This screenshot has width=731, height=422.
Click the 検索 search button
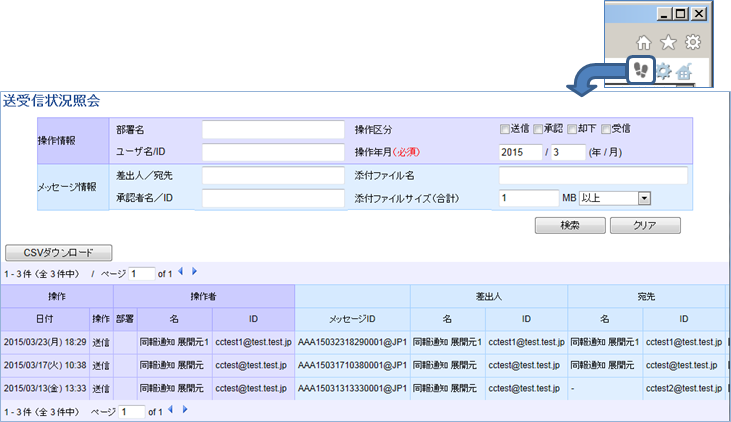[x=570, y=226]
